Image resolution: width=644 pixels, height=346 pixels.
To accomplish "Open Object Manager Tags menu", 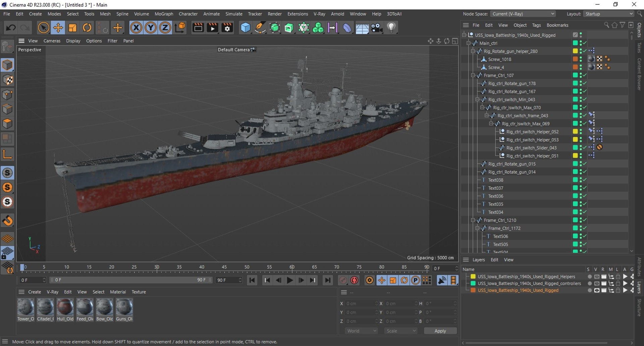I will [536, 25].
